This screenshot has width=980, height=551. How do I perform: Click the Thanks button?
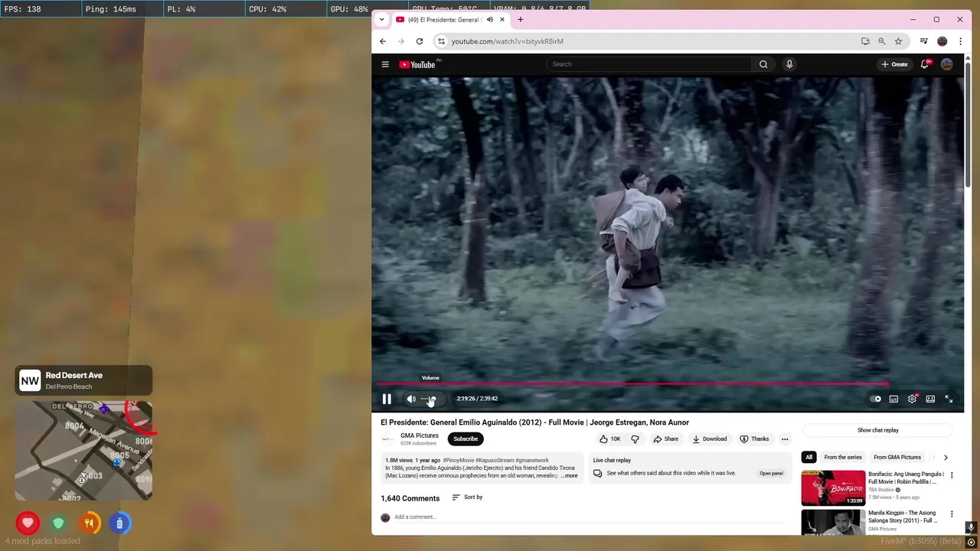[754, 439]
